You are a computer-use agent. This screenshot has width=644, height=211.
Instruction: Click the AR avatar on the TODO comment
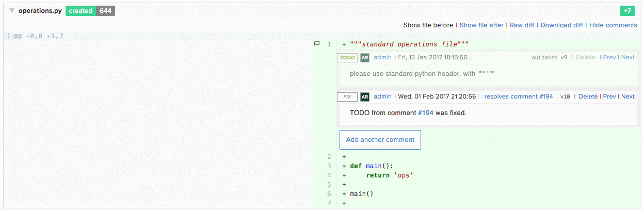[x=365, y=57]
